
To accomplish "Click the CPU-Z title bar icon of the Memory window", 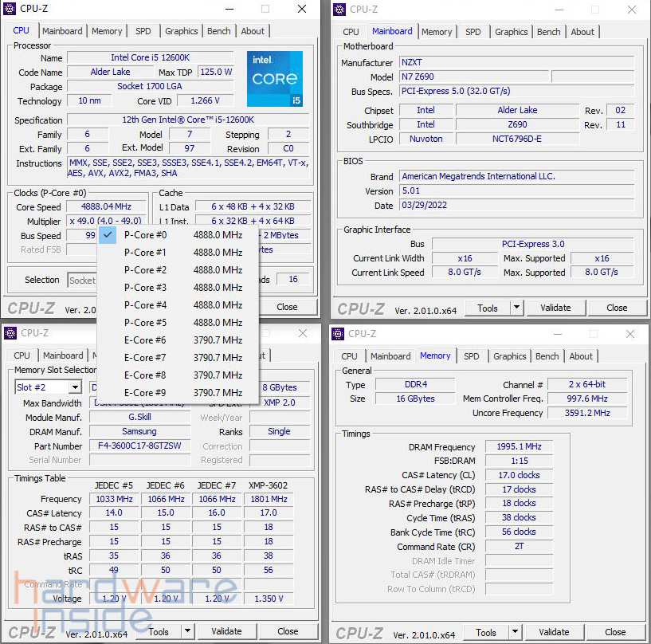I will point(339,333).
